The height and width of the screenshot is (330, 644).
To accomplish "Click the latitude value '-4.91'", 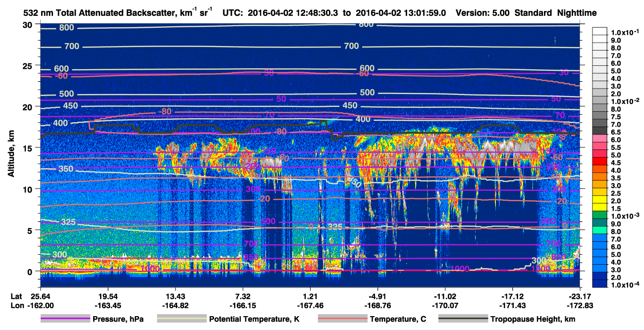I will (x=378, y=296).
